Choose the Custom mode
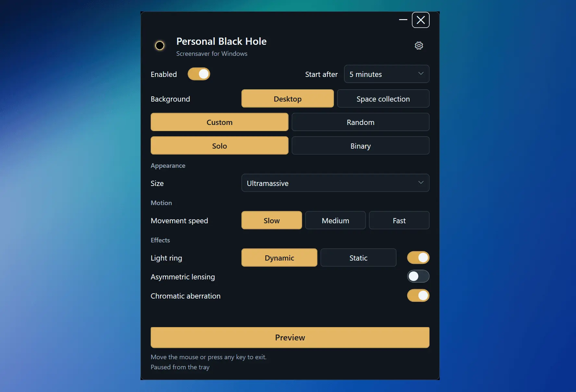576x392 pixels. point(219,122)
